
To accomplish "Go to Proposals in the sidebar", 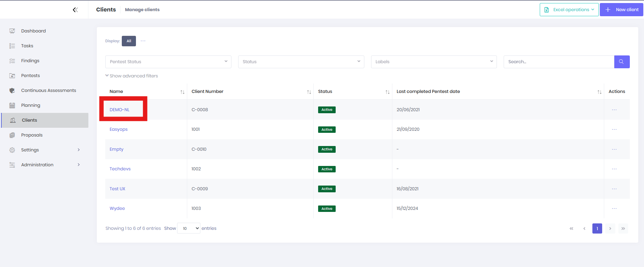I will coord(32,135).
